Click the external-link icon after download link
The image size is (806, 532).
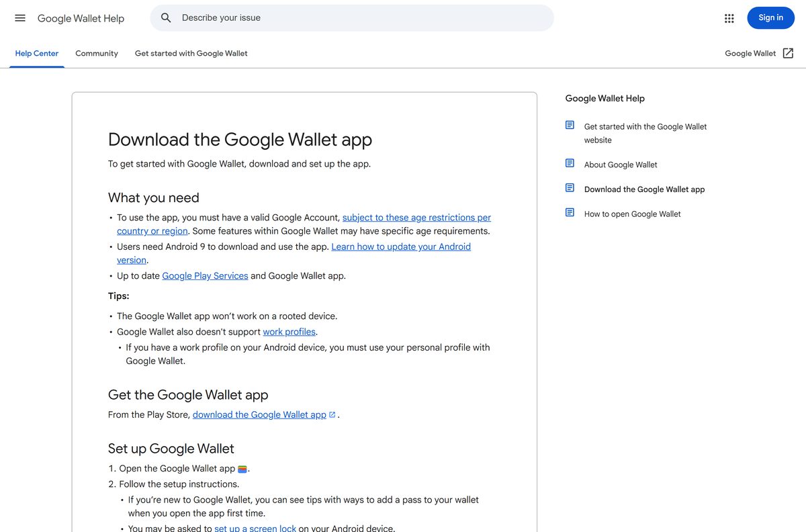[x=332, y=415]
